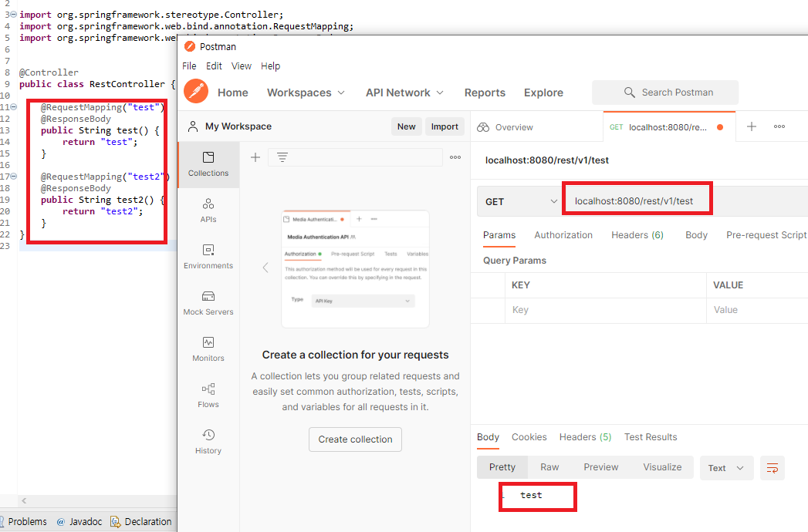Image resolution: width=808 pixels, height=532 pixels.
Task: Click the Value query param field
Action: tap(757, 310)
